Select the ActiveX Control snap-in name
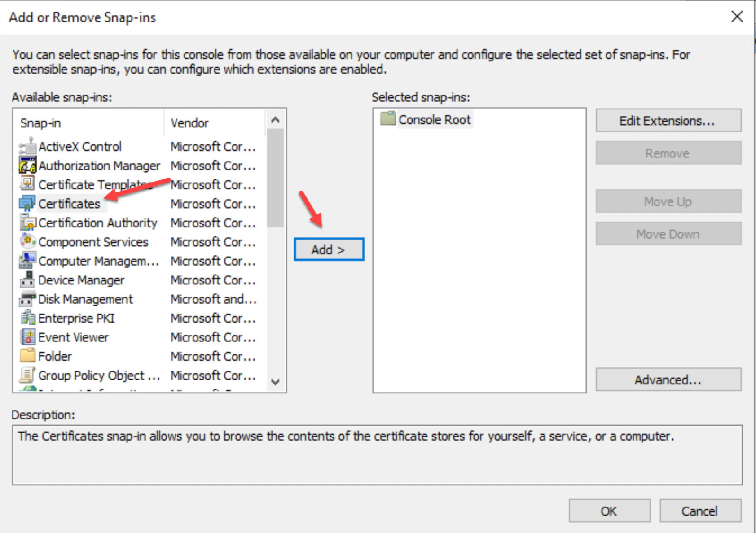Image resolution: width=756 pixels, height=533 pixels. (x=80, y=147)
